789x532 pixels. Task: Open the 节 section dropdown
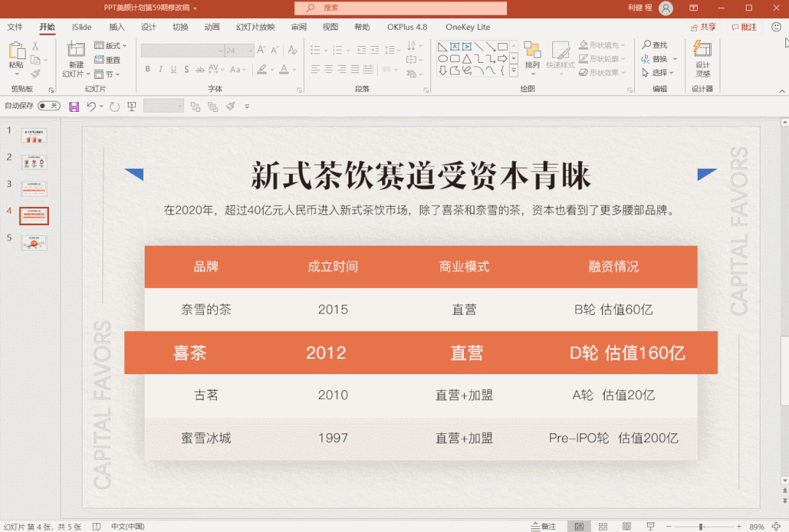pyautogui.click(x=107, y=74)
